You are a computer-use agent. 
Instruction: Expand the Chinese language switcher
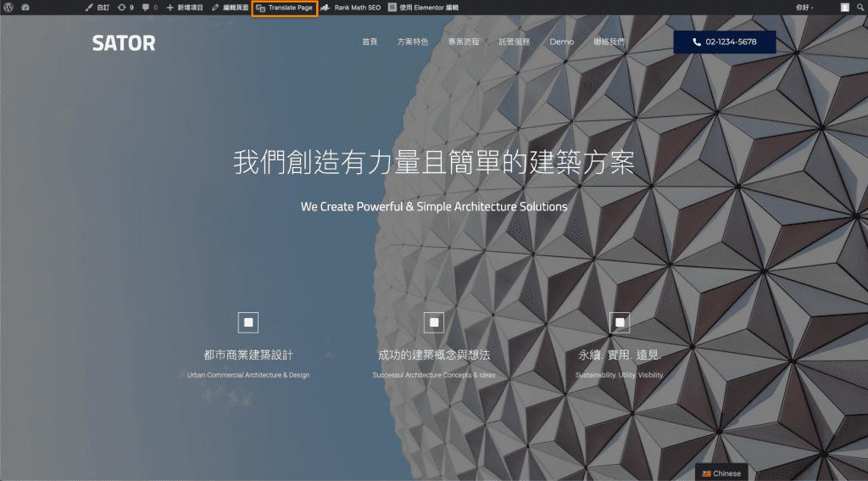click(721, 473)
